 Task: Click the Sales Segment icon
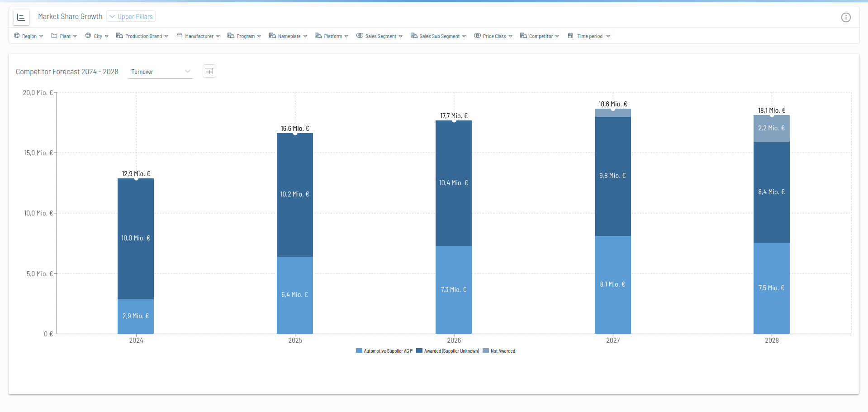click(360, 36)
